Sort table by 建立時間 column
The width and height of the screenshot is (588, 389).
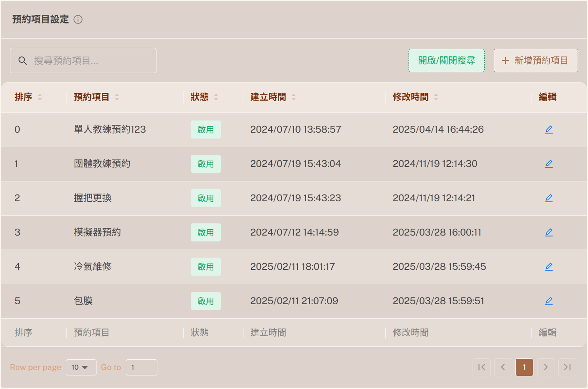(294, 97)
